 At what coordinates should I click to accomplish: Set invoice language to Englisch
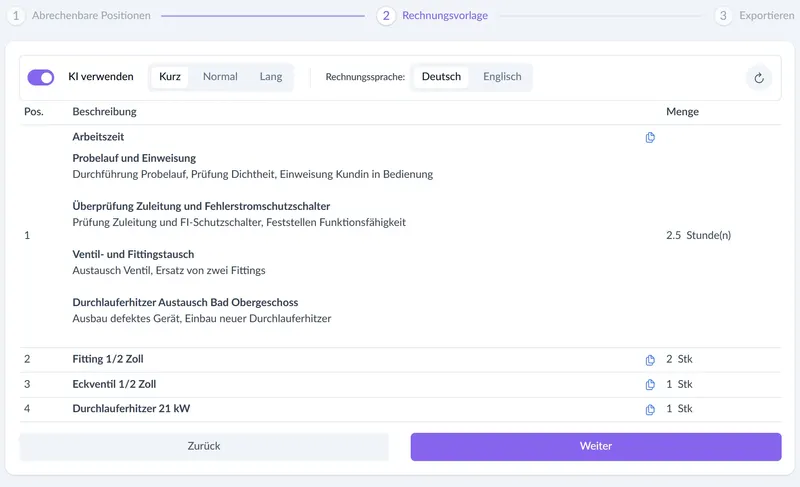[502, 76]
